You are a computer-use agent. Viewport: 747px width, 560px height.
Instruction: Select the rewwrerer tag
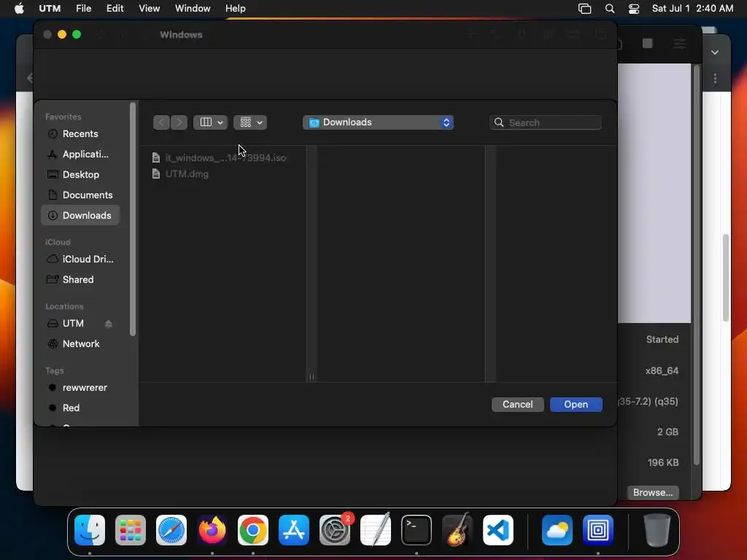[80, 388]
